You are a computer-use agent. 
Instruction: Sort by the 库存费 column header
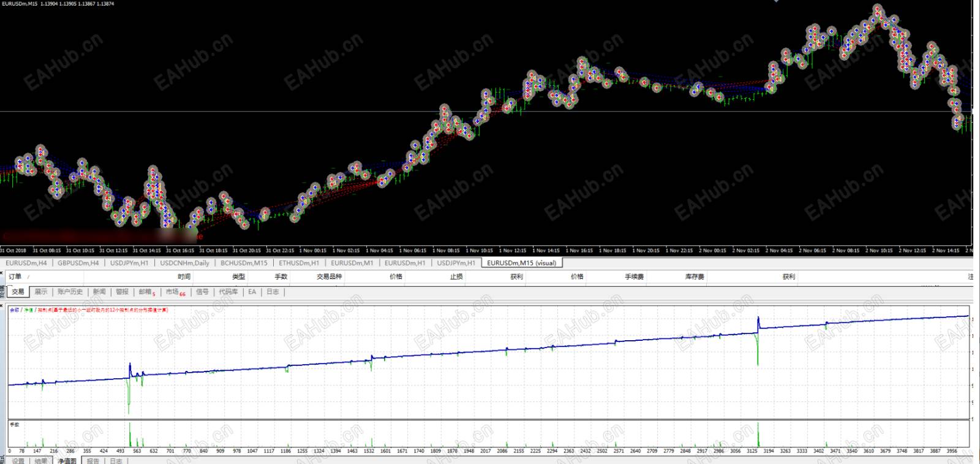(695, 276)
